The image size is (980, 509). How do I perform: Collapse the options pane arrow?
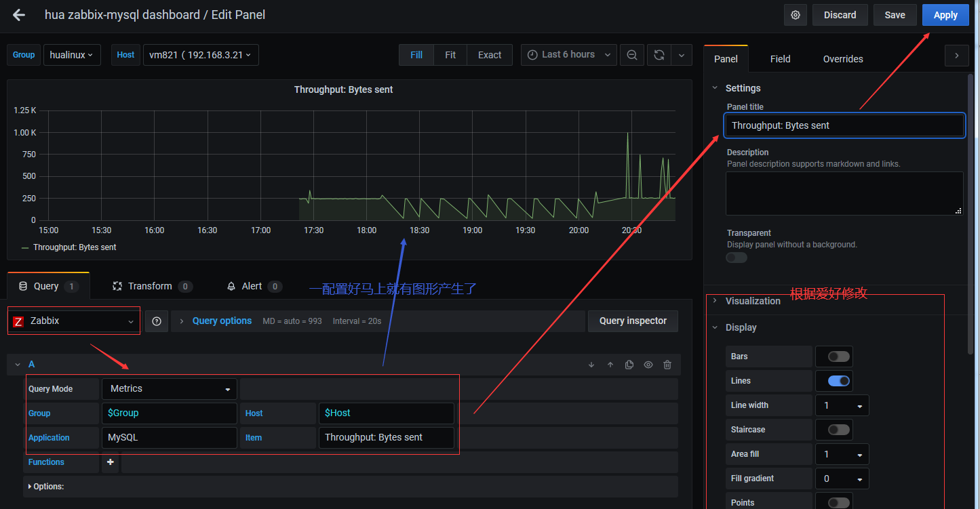coord(956,56)
